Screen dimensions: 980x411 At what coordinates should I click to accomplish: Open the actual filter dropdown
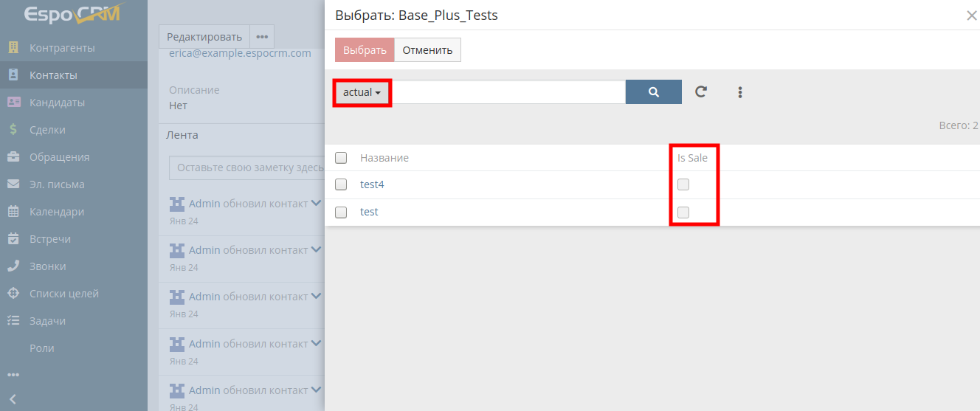362,93
